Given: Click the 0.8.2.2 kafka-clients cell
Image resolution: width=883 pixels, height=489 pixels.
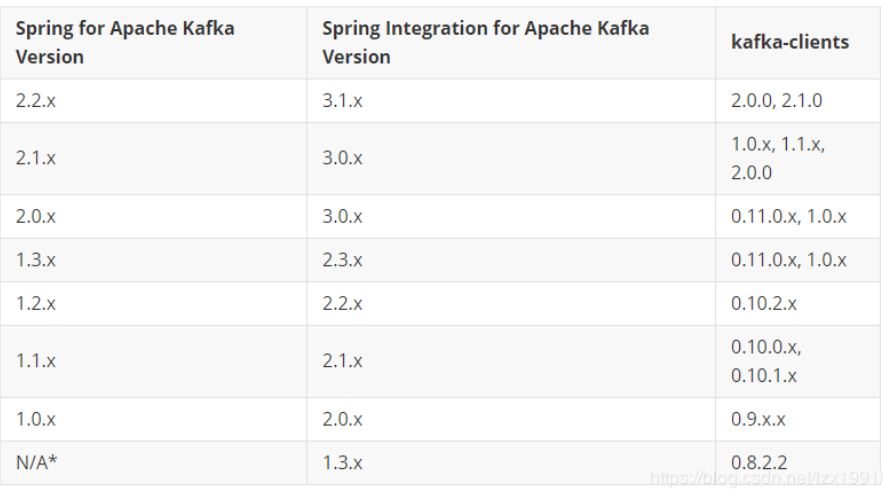Looking at the screenshot, I should coord(757,463).
